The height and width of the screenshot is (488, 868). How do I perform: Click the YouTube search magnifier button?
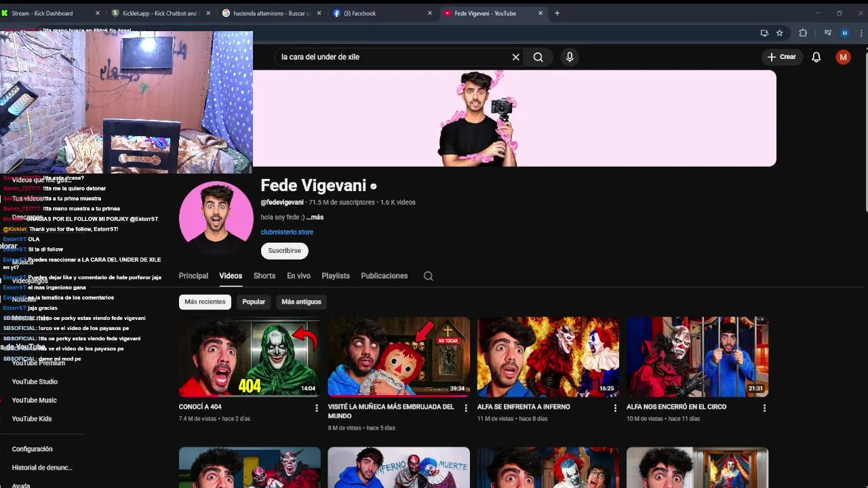(538, 57)
